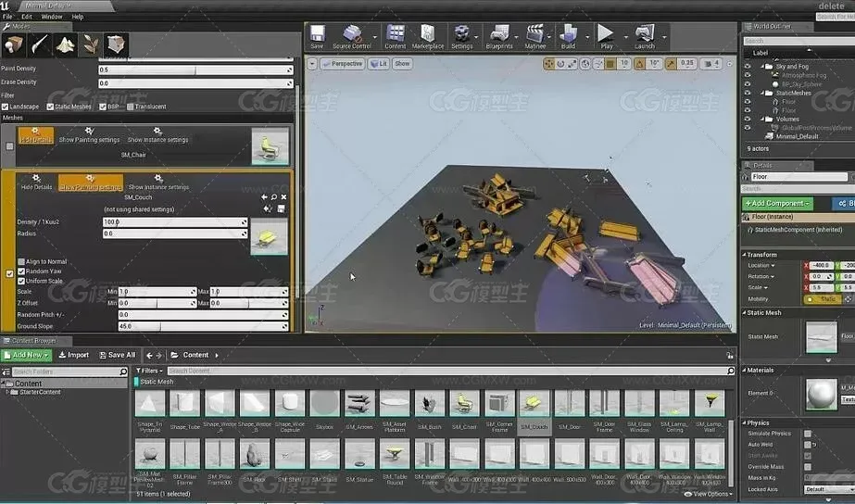This screenshot has height=504, width=855.
Task: Click the Play toolbar icon
Action: [x=607, y=37]
